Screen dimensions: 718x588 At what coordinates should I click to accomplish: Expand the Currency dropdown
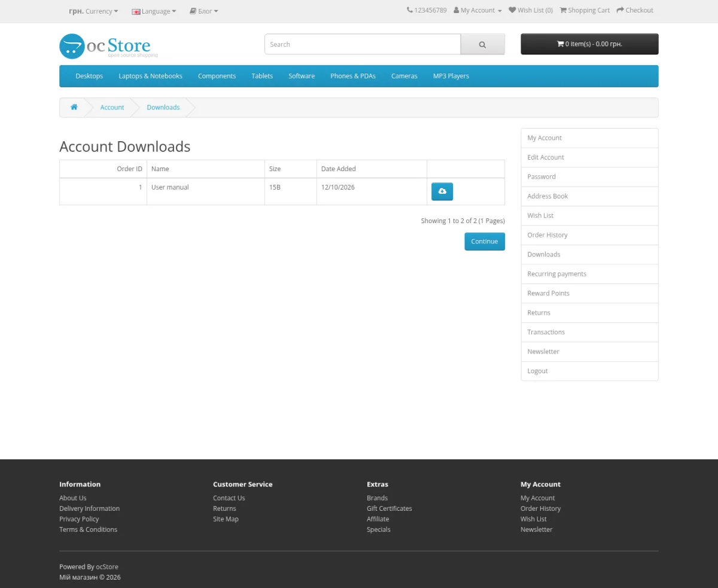[93, 11]
